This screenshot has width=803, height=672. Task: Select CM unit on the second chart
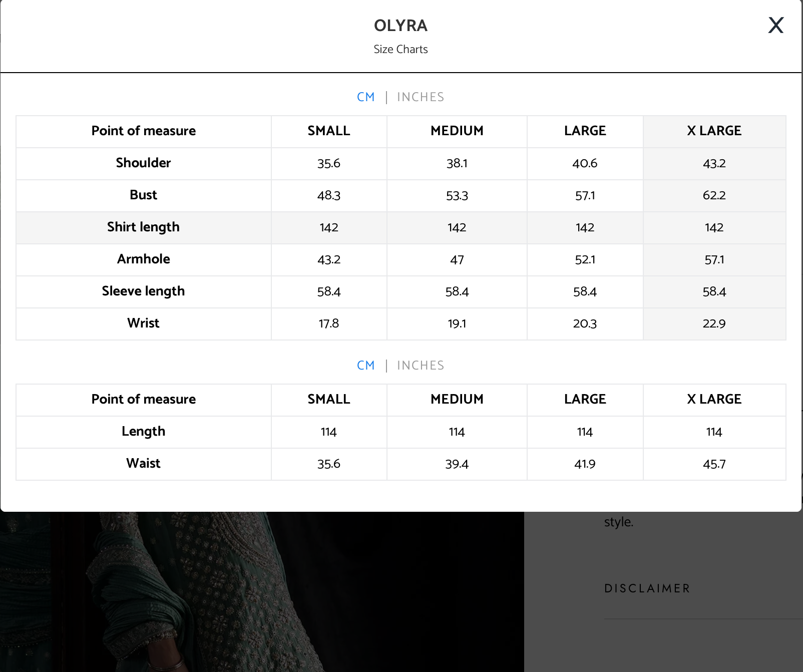pos(366,366)
